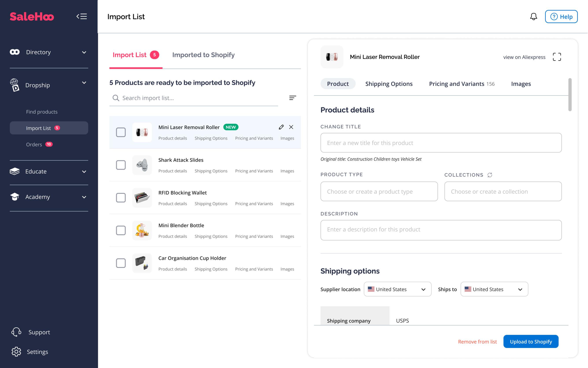This screenshot has height=368, width=588.
Task: Open Settings gear in sidebar
Action: pos(16,351)
